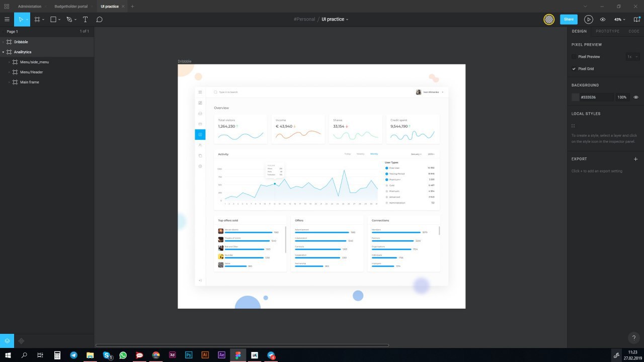The image size is (644, 362).
Task: Open the Figma home grid icon
Action: [7, 6]
